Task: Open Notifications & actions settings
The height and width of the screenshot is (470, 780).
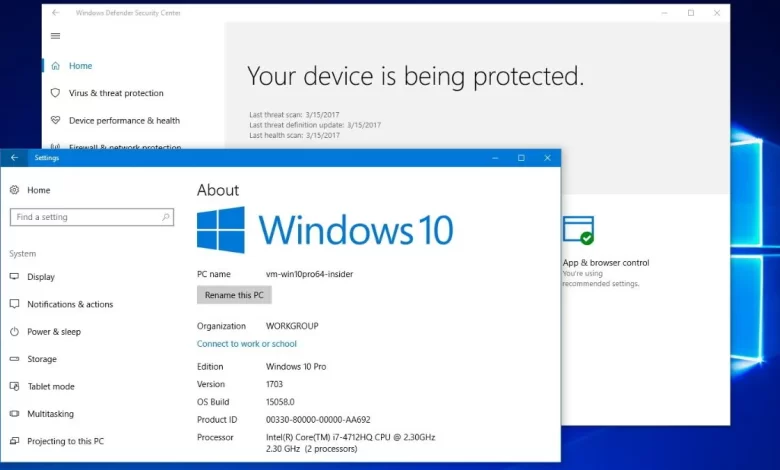Action: 70,304
